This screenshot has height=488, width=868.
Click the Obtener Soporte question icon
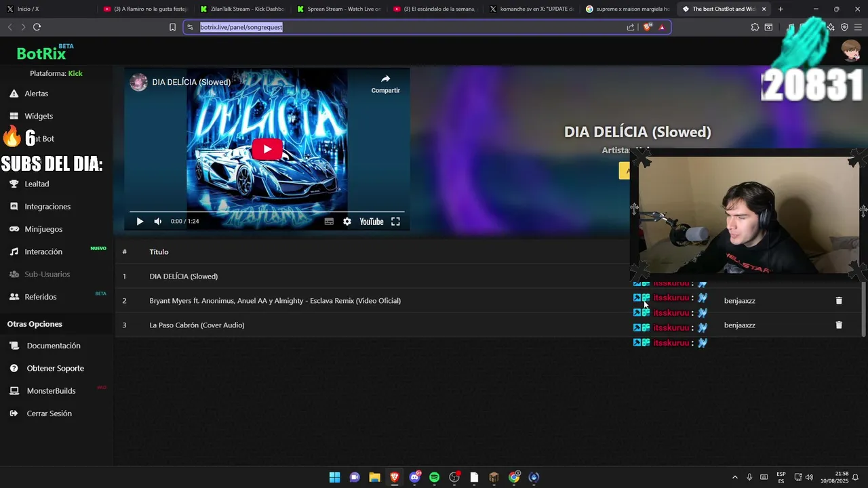click(14, 368)
